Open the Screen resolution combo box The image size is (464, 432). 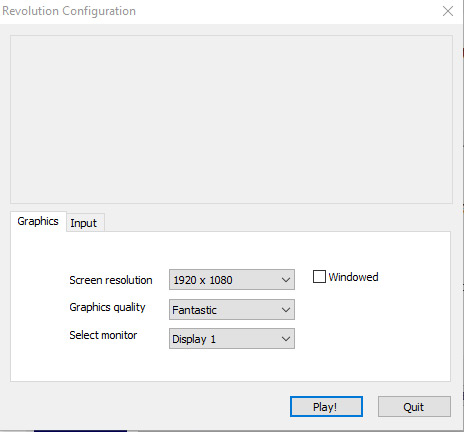[232, 280]
